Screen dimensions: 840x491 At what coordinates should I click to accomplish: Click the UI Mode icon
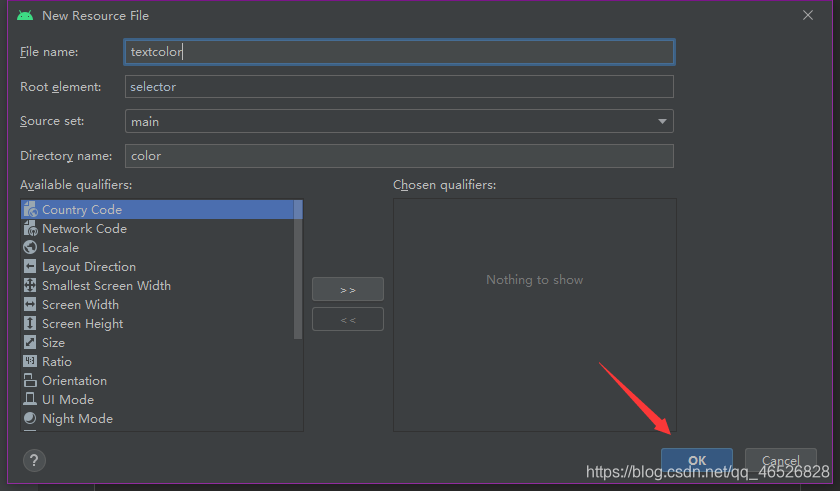click(x=30, y=399)
